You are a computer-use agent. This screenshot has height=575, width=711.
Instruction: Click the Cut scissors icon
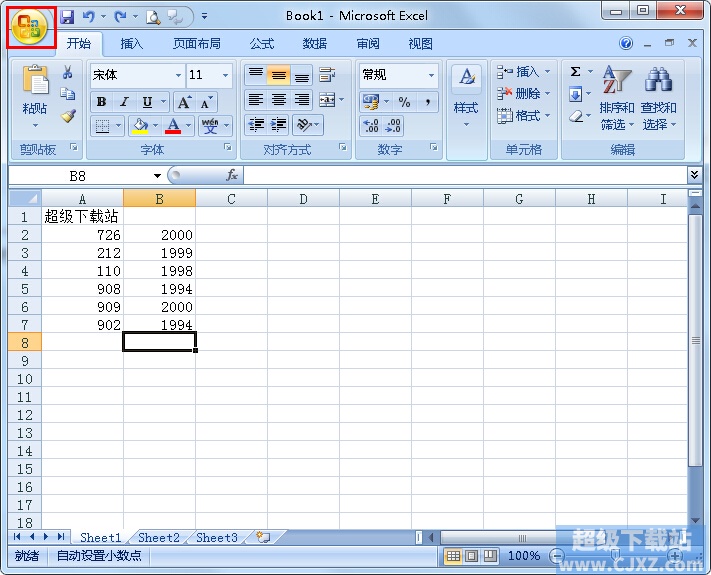68,72
